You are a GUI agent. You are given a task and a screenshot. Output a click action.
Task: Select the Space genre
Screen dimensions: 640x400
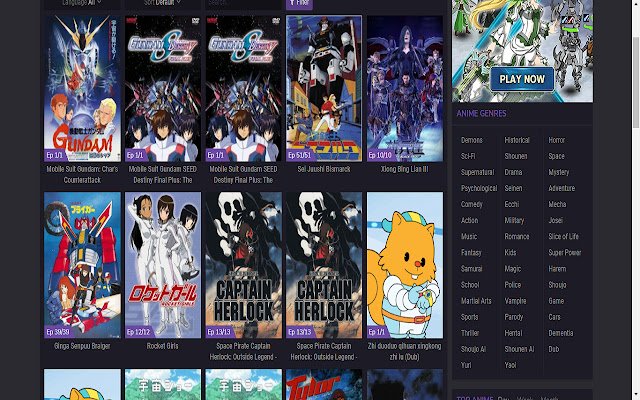tap(556, 156)
